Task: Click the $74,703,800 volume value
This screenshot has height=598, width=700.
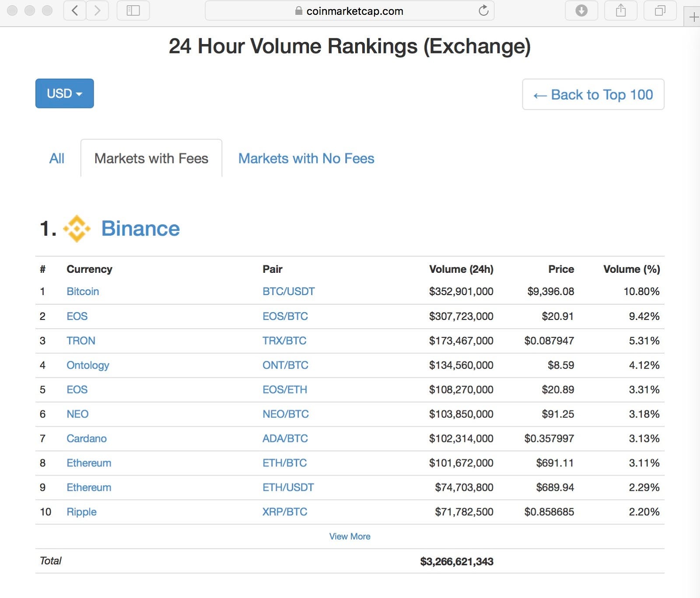Action: click(464, 487)
